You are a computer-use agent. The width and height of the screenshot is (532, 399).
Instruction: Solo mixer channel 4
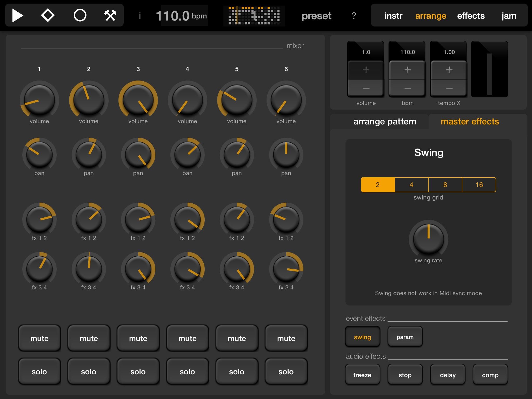tap(188, 371)
